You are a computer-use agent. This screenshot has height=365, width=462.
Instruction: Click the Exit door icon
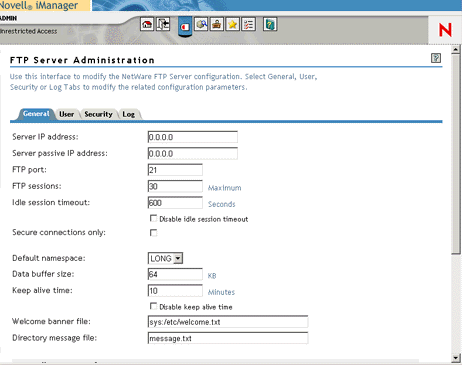[x=163, y=24]
